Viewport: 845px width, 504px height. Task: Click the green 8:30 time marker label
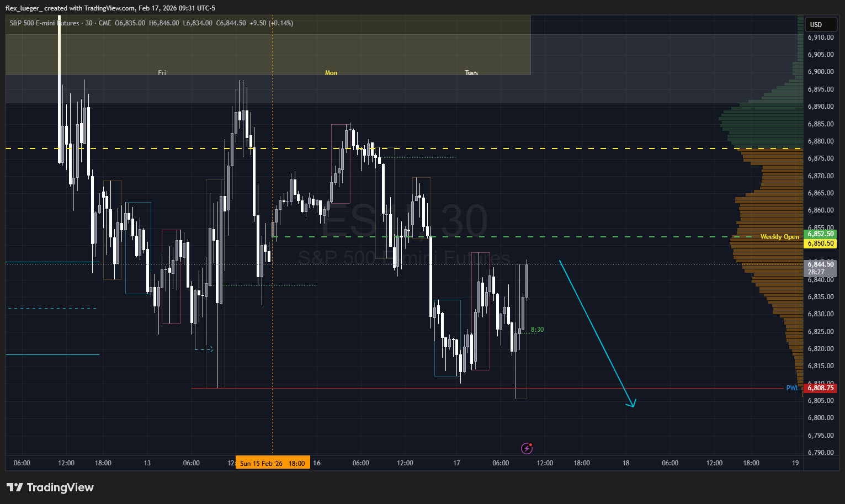click(x=537, y=330)
